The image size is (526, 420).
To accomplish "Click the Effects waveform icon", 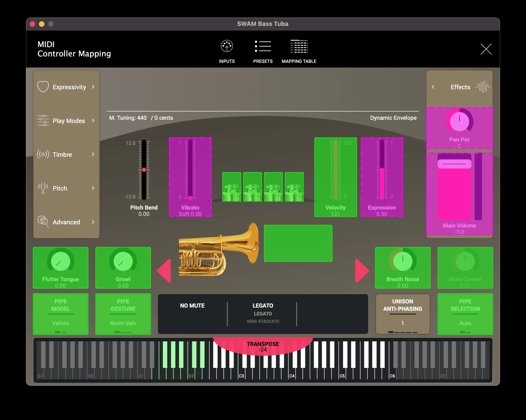I will click(483, 87).
